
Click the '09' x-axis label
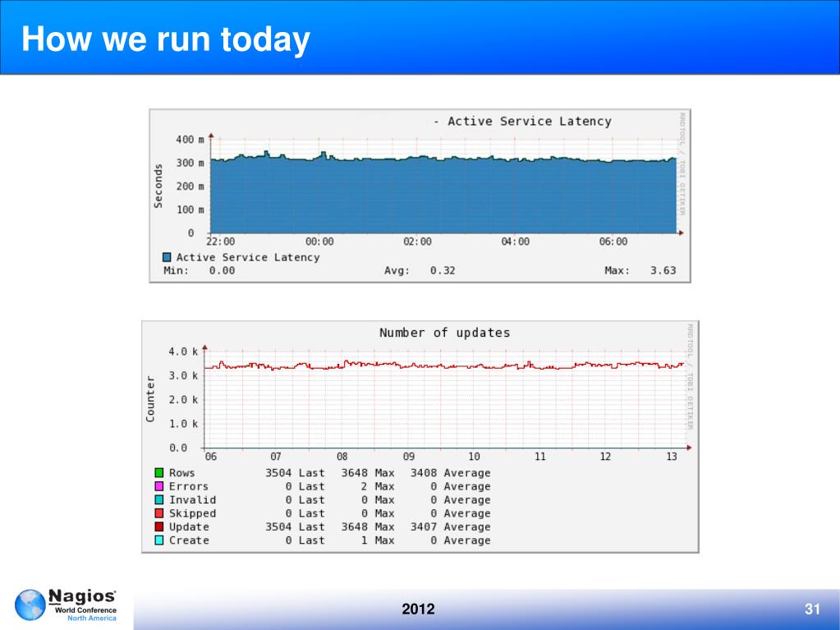coord(409,457)
